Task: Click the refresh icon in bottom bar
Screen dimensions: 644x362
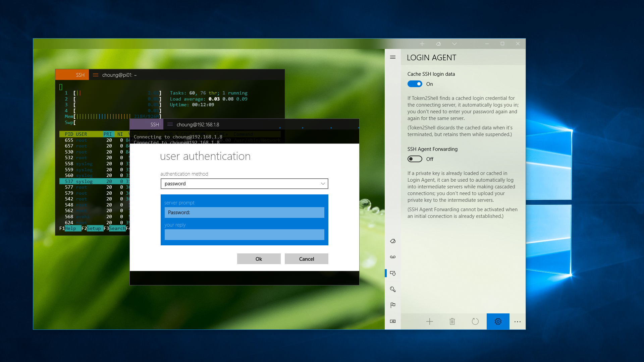Action: [475, 321]
